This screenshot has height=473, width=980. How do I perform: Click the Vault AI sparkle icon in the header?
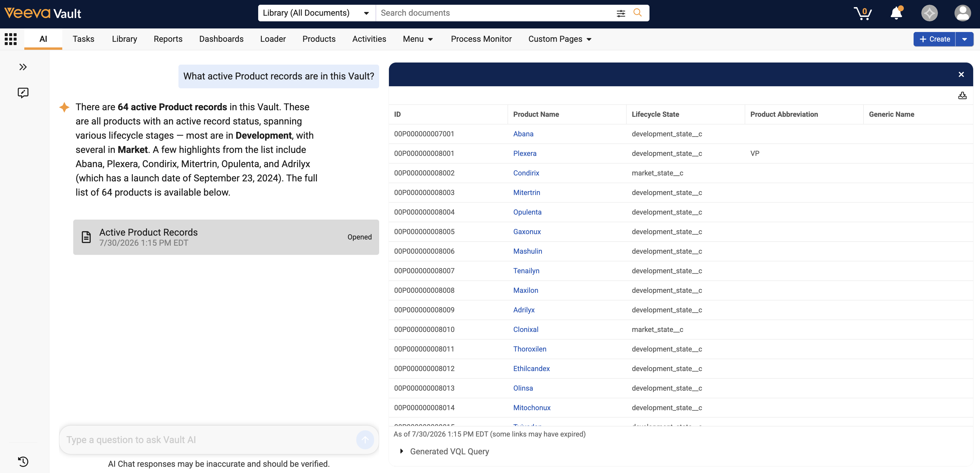tap(929, 13)
